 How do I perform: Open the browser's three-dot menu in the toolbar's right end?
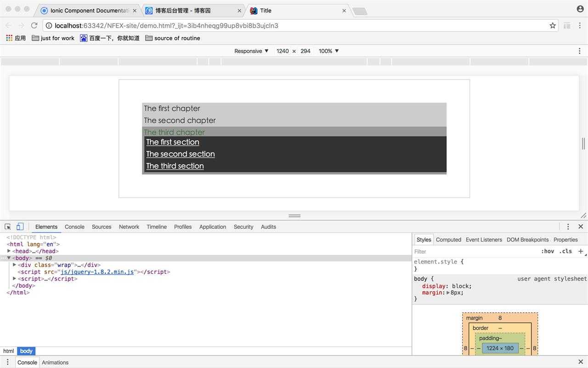tap(580, 26)
